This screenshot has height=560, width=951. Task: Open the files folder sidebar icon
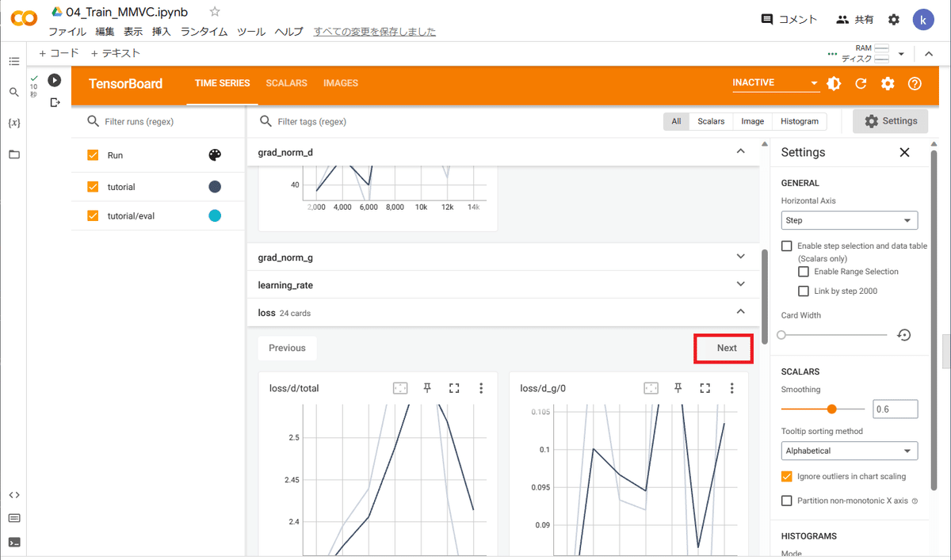pos(13,154)
